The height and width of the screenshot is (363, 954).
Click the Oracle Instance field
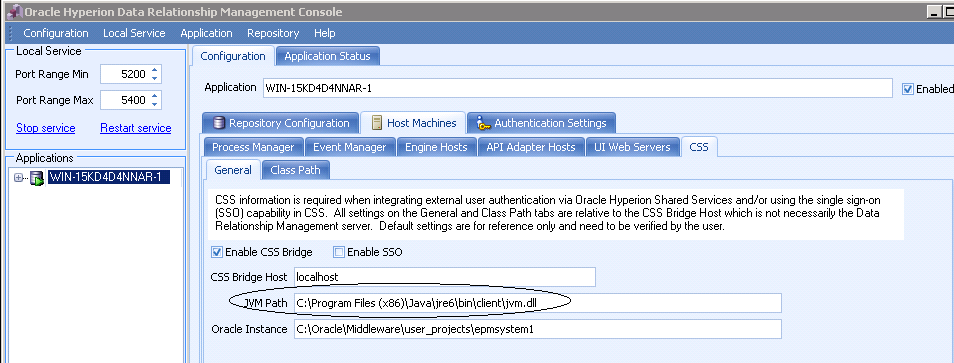click(x=538, y=329)
